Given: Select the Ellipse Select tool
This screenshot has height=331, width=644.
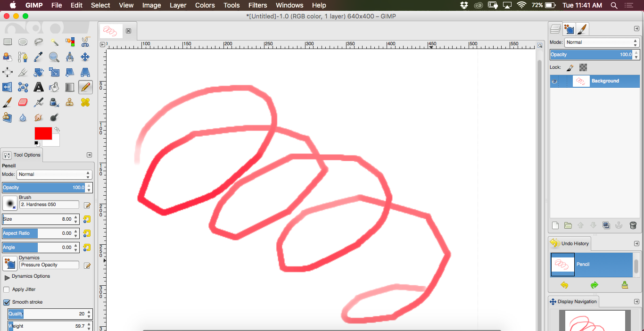Looking at the screenshot, I should (x=23, y=42).
